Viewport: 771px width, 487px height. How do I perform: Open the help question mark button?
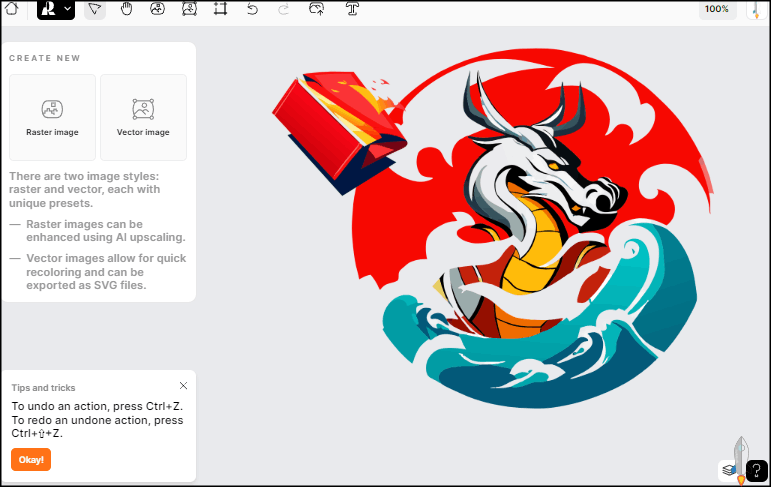[x=758, y=470]
